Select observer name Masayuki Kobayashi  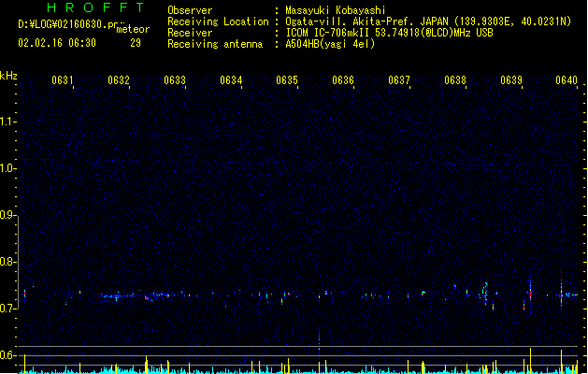(336, 10)
